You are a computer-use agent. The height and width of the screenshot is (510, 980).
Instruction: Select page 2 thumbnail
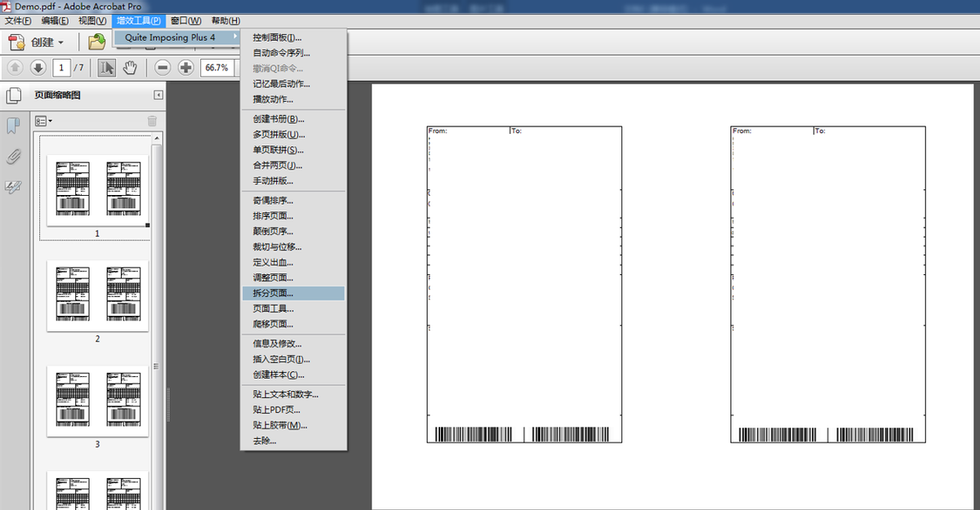pyautogui.click(x=97, y=295)
